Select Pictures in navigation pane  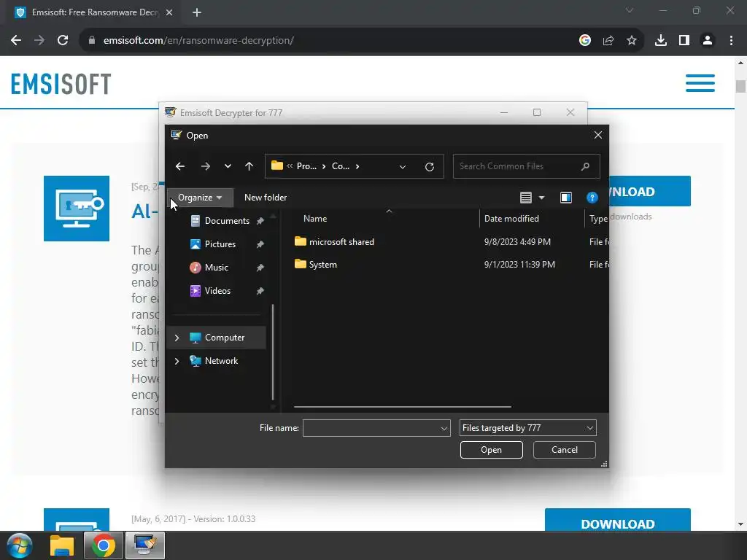click(220, 244)
